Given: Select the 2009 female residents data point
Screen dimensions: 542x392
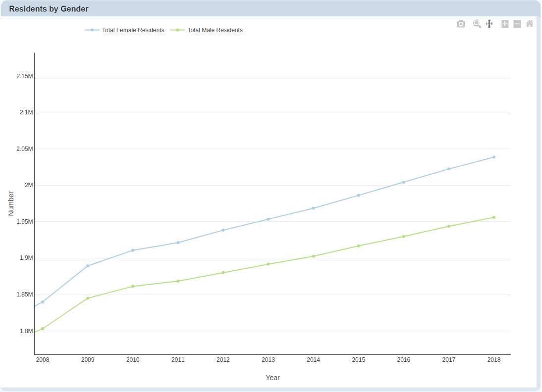Looking at the screenshot, I should [88, 266].
